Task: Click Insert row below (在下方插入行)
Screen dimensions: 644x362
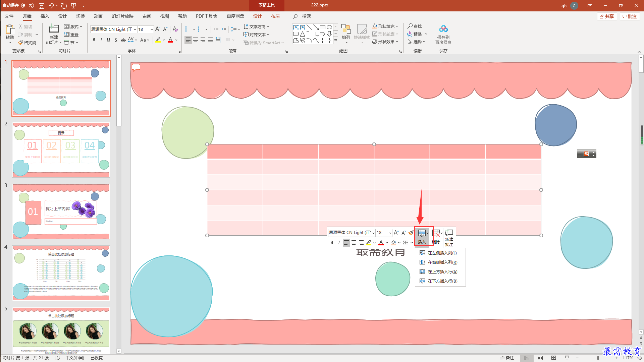Action: point(440,281)
